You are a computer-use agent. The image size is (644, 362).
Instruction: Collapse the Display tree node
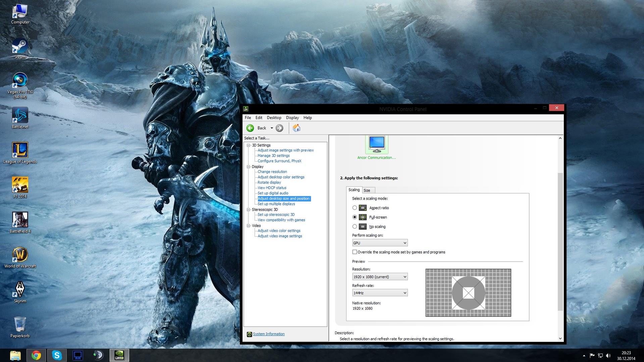click(x=249, y=167)
